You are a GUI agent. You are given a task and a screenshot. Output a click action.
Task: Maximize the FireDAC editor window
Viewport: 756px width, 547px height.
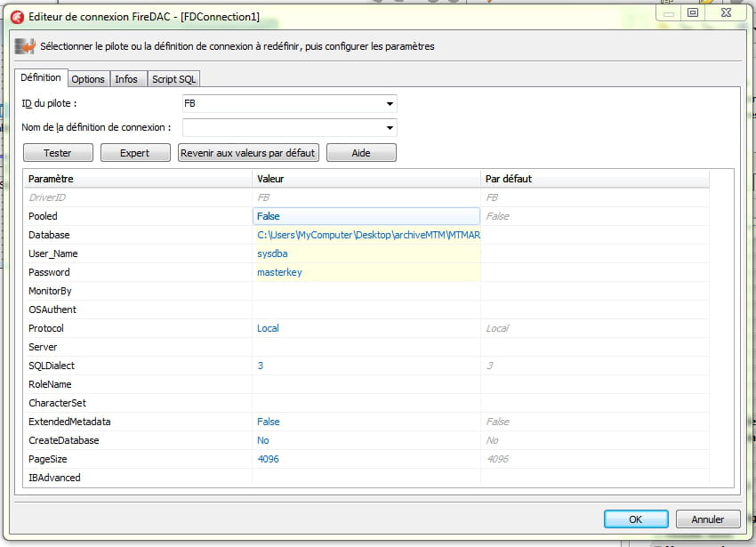693,13
